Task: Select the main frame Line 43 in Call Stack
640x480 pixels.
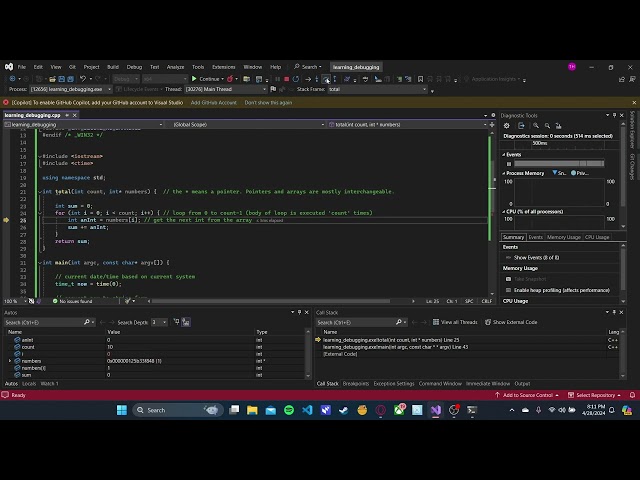Action: pyautogui.click(x=395, y=347)
